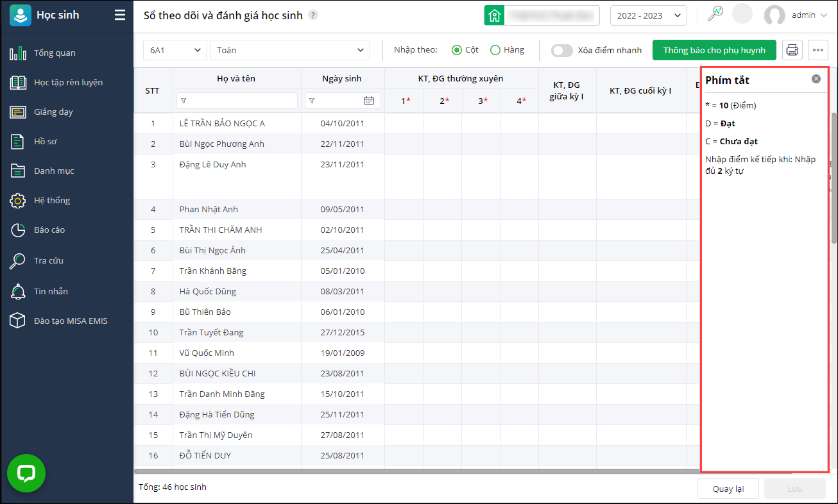Click the Thông báo cho phụ huynh button
Viewport: 838px width, 504px height.
[714, 50]
